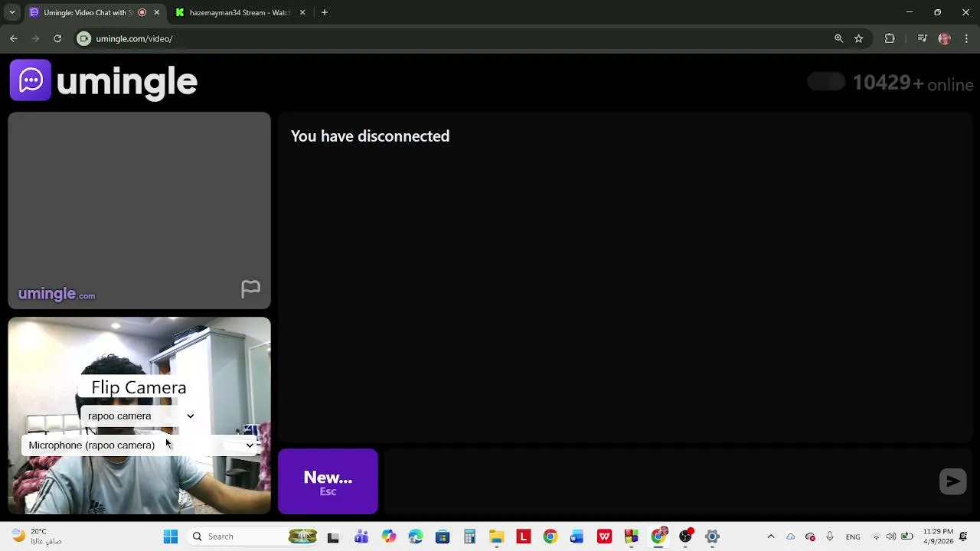Viewport: 980px width, 551px height.
Task: Open the Settings gear on taskbar
Action: (712, 536)
